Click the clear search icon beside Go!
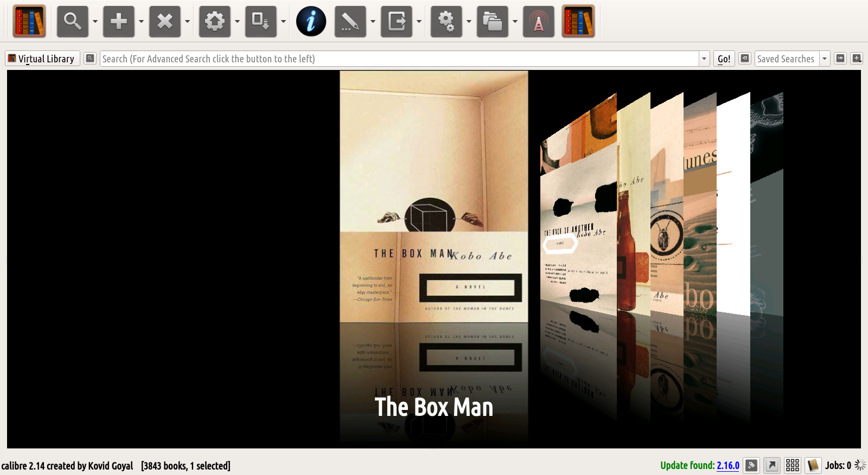Viewport: 868px width, 475px height. point(745,58)
